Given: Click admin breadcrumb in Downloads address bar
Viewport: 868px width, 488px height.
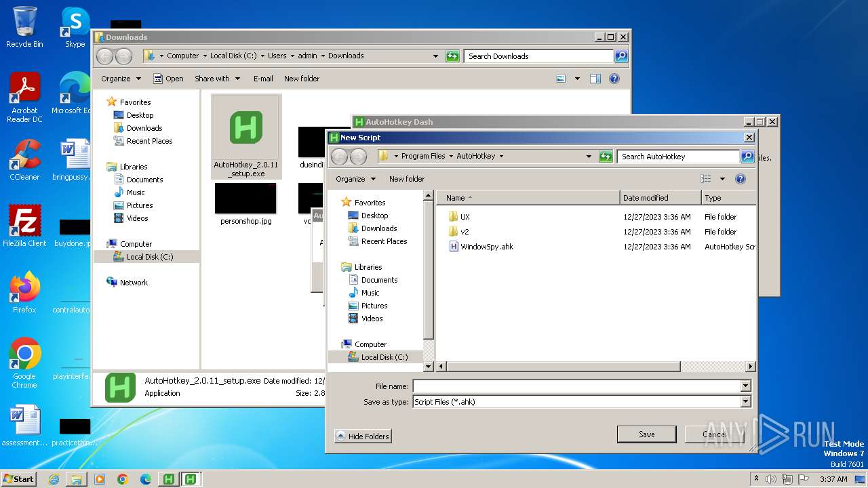Looking at the screenshot, I should (x=307, y=56).
